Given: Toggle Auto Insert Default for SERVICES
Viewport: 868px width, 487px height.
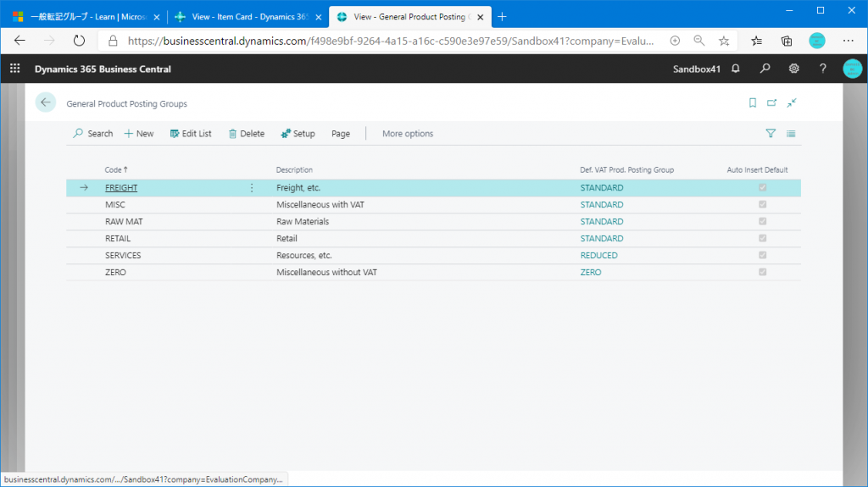Looking at the screenshot, I should (x=762, y=255).
